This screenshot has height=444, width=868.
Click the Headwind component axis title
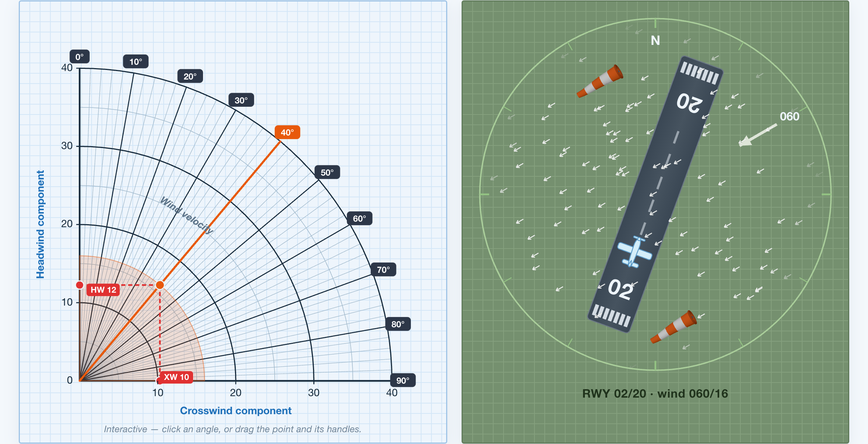[40, 224]
